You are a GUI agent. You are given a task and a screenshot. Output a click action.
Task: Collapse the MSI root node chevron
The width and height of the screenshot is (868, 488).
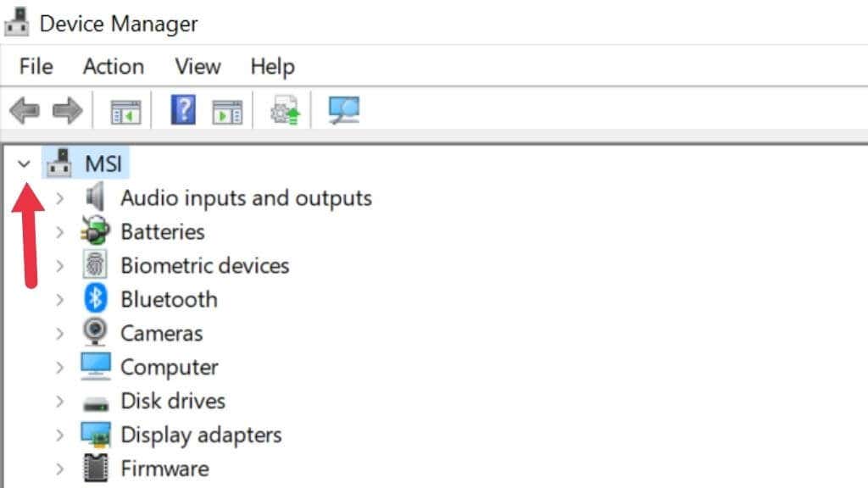point(24,164)
